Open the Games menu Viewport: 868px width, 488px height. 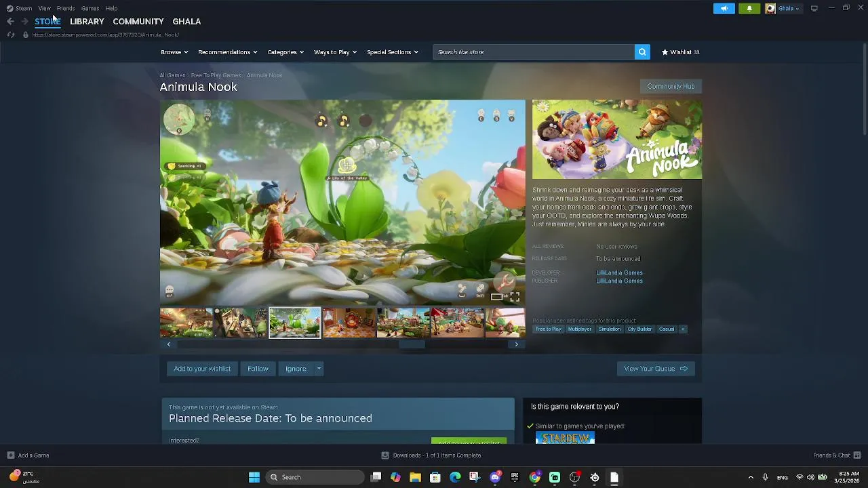(x=90, y=8)
